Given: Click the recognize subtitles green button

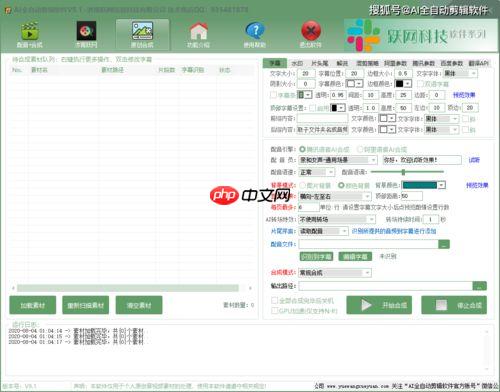Looking at the screenshot, I should (317, 256).
